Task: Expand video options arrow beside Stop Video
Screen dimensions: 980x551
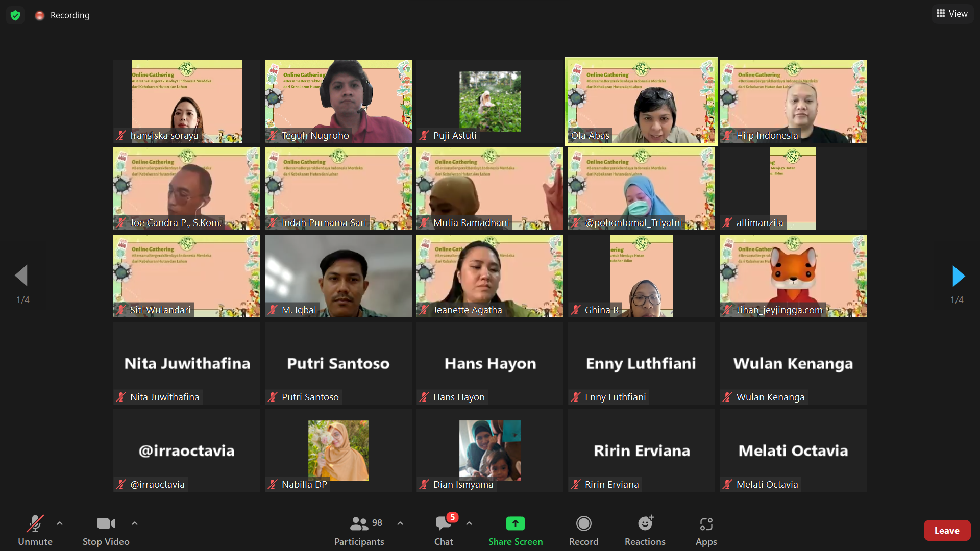Action: coord(135,523)
